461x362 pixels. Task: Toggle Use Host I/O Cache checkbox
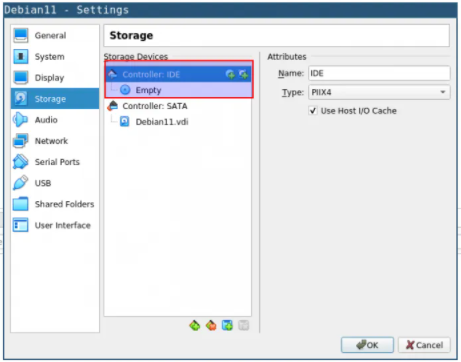(313, 111)
